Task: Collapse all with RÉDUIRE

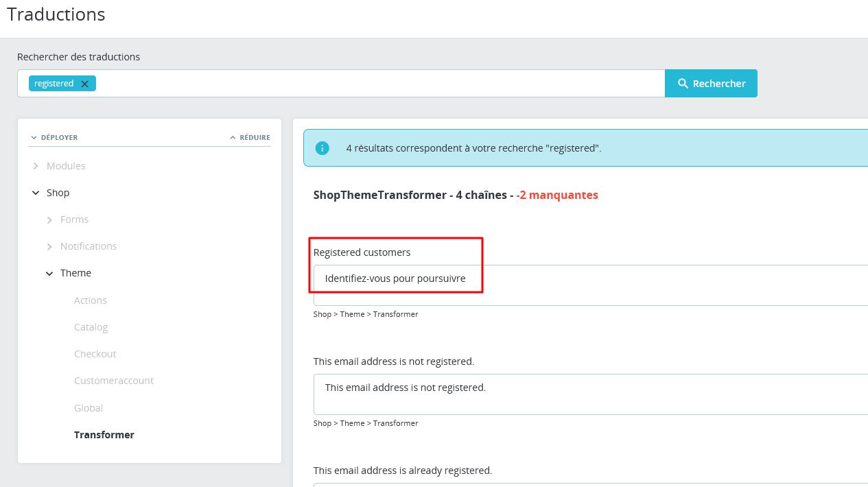Action: coord(250,137)
